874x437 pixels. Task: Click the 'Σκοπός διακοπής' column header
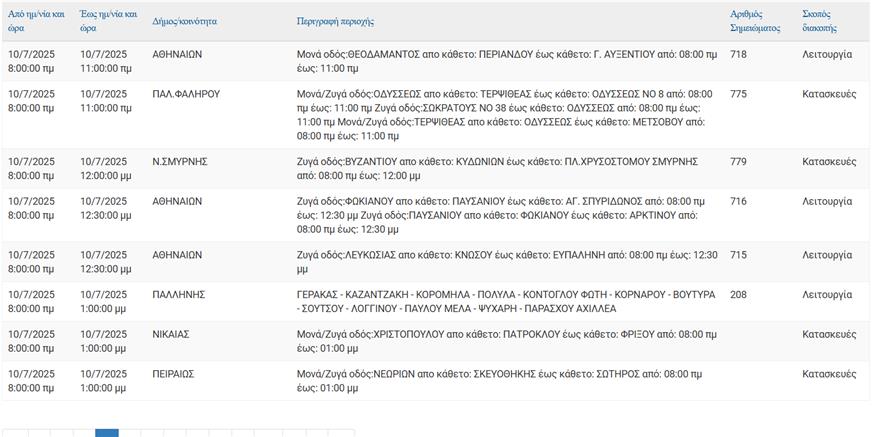[820, 21]
